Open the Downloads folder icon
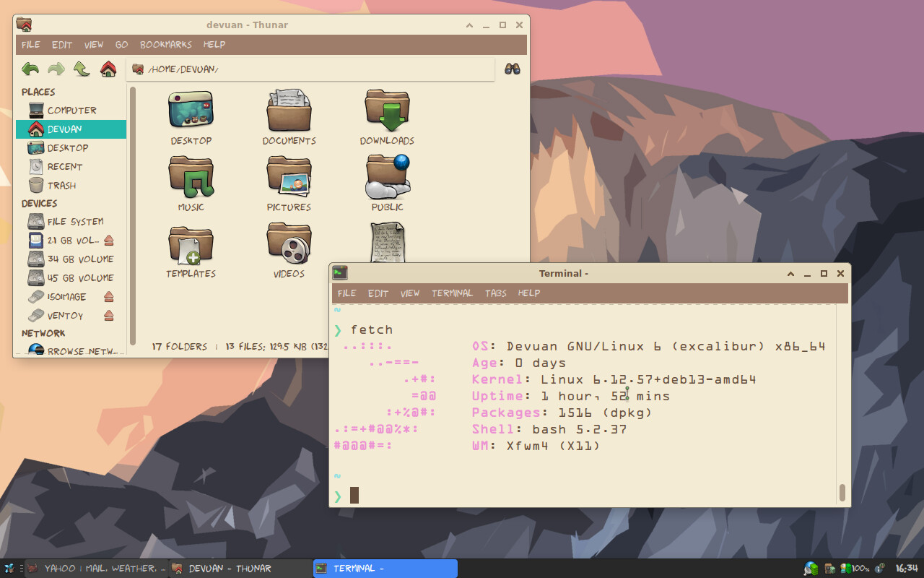 [x=387, y=112]
